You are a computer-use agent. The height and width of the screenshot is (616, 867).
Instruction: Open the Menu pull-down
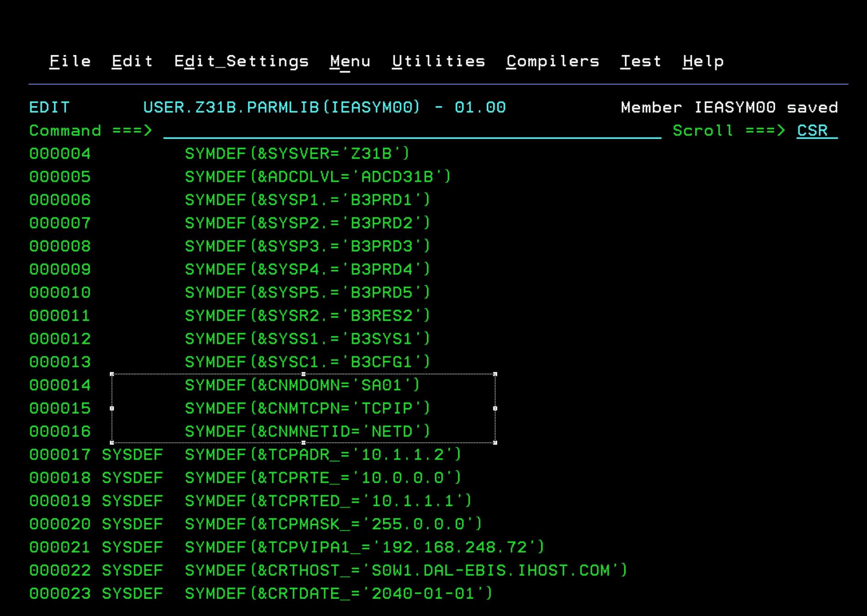[350, 61]
